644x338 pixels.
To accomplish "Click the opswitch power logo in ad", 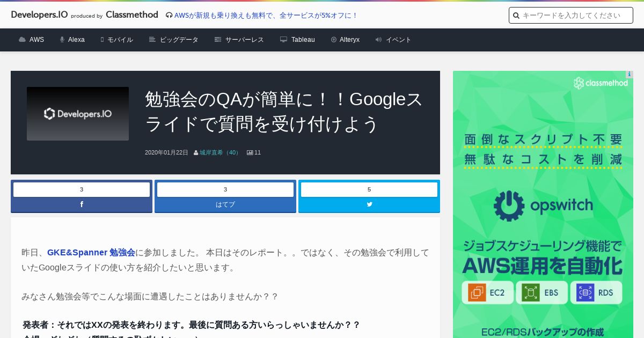I will [543, 206].
